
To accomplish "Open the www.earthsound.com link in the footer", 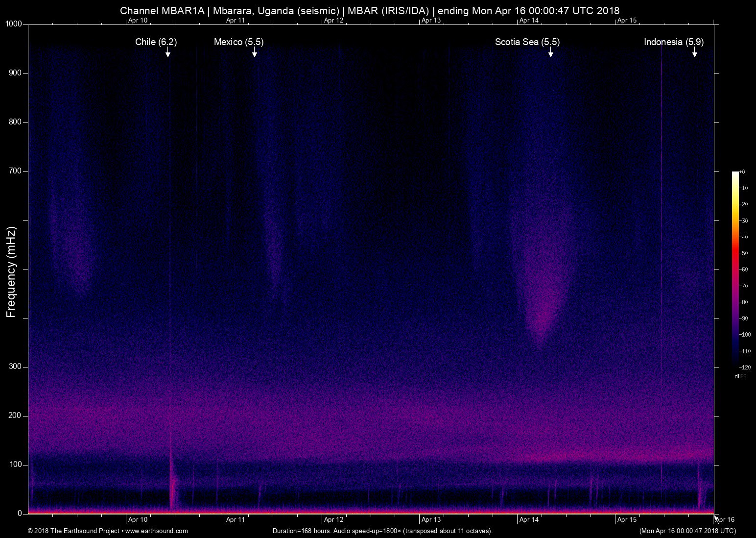I will point(156,531).
